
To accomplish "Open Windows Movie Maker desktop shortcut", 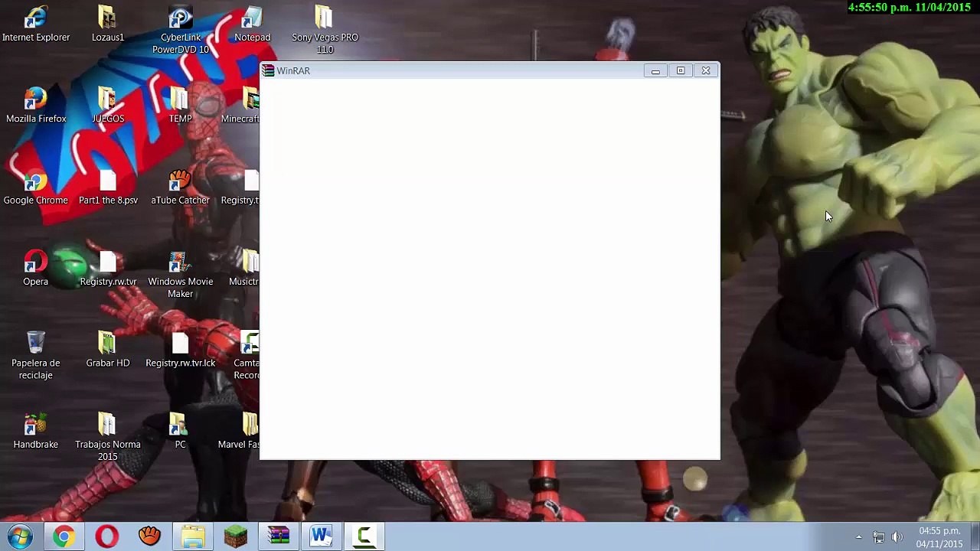I will coord(180,274).
